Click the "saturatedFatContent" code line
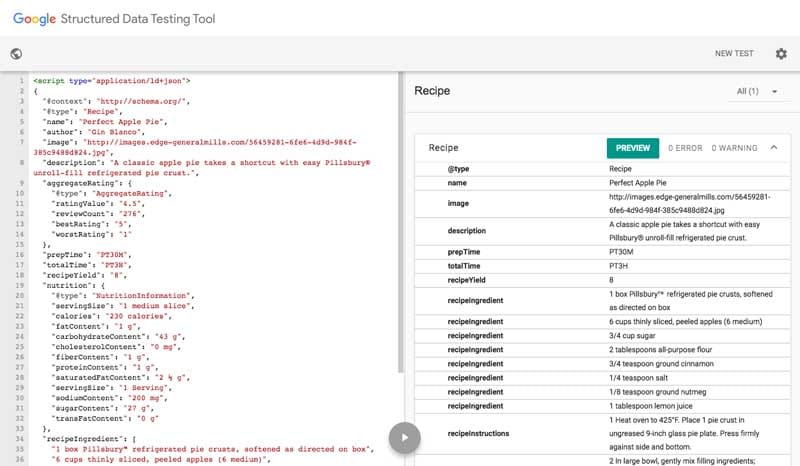 coord(120,377)
